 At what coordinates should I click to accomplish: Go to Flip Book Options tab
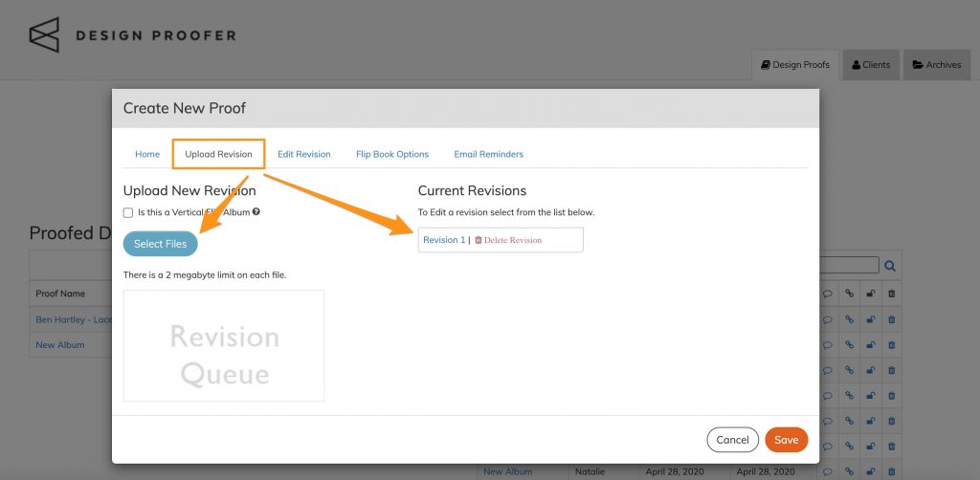click(x=392, y=154)
